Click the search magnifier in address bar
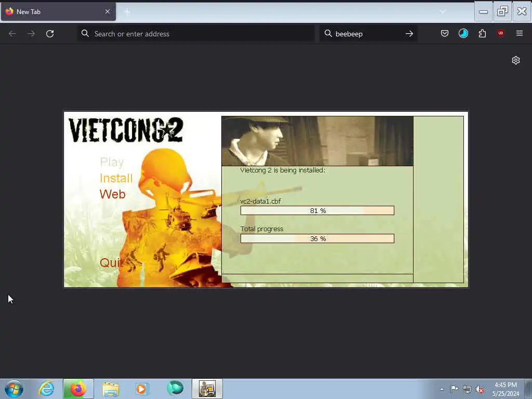Image resolution: width=532 pixels, height=399 pixels. 85,33
